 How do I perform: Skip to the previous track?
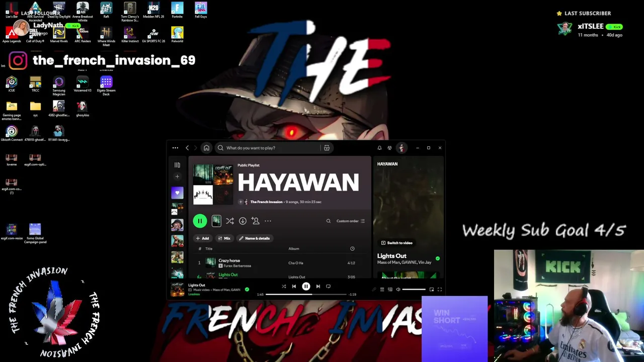[294, 287]
